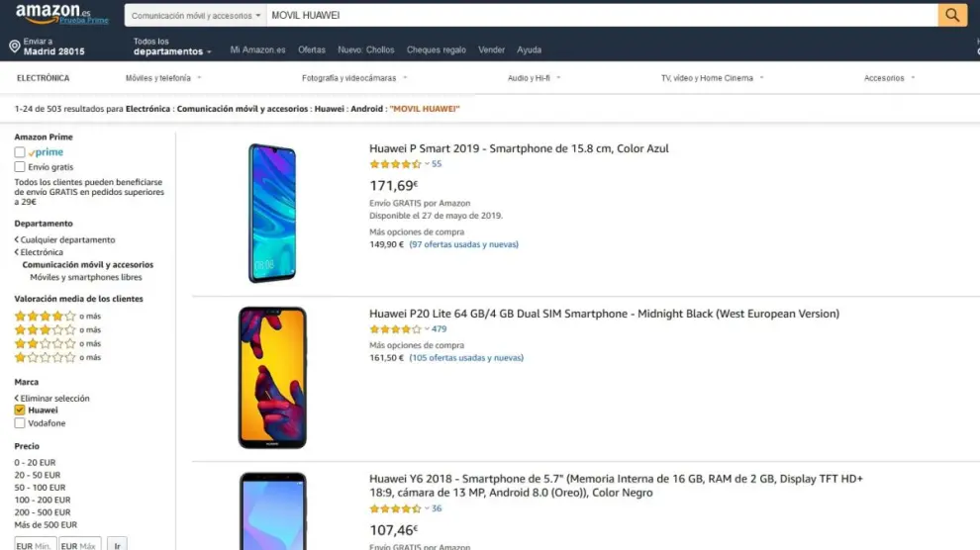Expand Todos los departamentos menu
The height and width of the screenshot is (550, 980).
click(172, 46)
